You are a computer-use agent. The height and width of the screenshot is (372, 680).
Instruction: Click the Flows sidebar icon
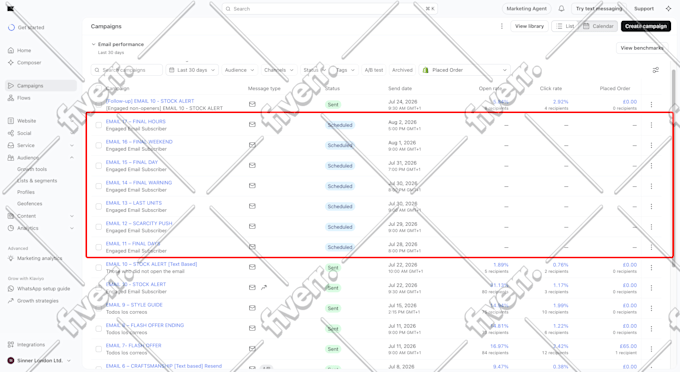click(x=11, y=98)
